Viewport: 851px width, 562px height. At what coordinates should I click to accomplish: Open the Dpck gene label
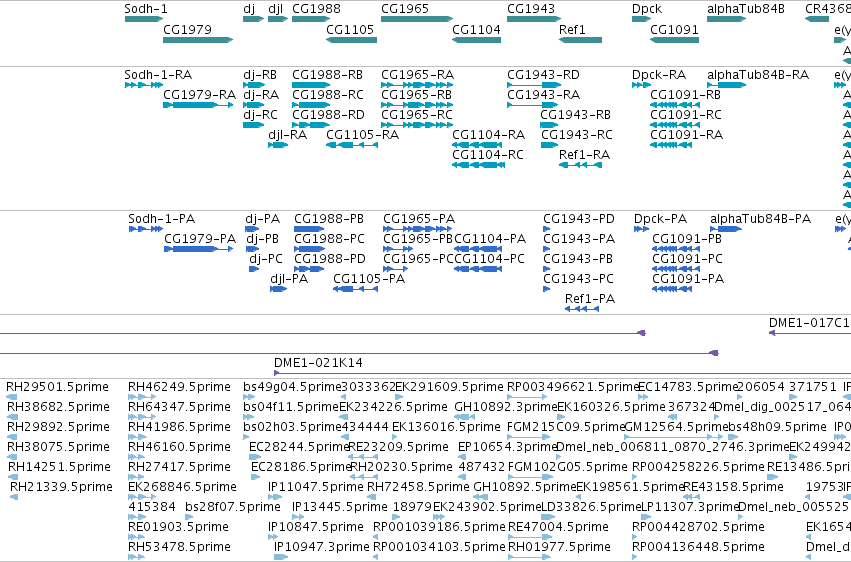[647, 9]
